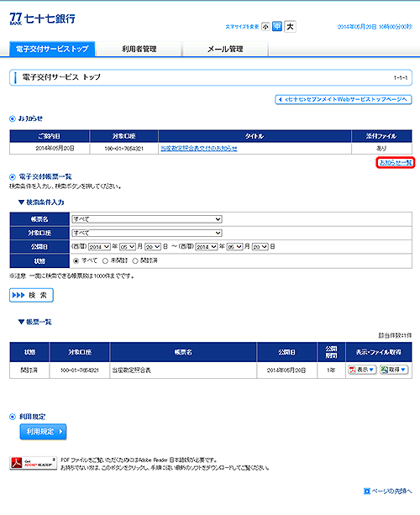Click the Get Adobe Reader badge
This screenshot has height=515, width=420.
pos(33,463)
